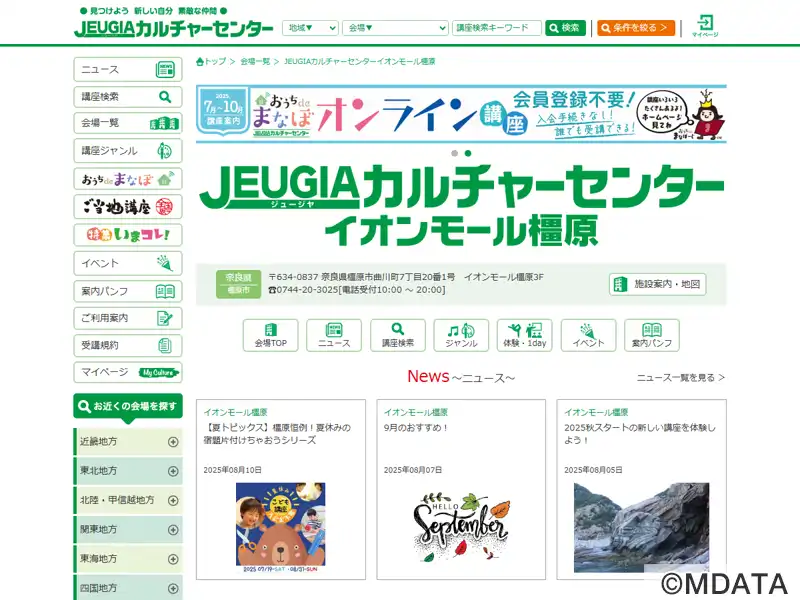The width and height of the screenshot is (800, 600).
Task: Open マイページ My Culture in the sidebar
Action: 128,372
